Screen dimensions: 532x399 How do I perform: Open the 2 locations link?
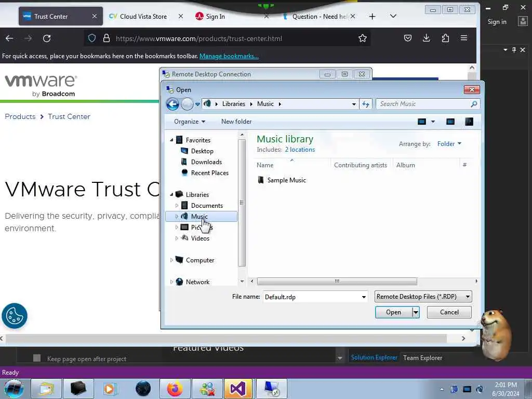click(x=300, y=150)
